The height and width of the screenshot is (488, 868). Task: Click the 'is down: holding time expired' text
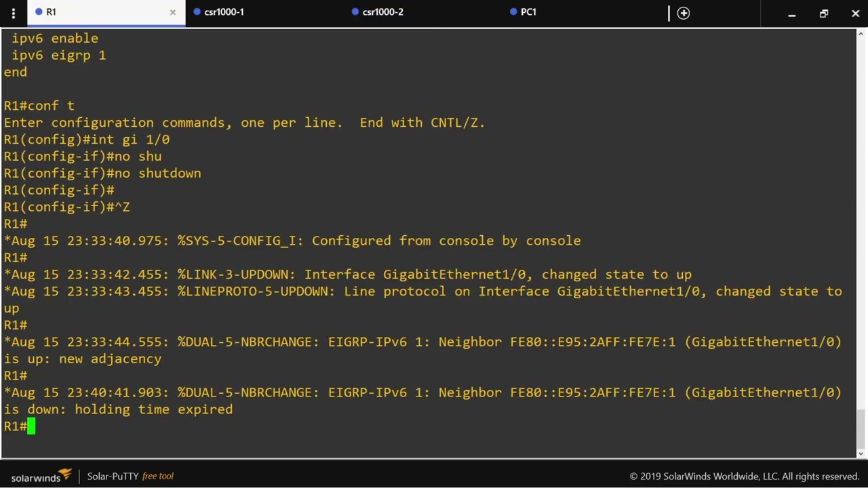pos(118,409)
